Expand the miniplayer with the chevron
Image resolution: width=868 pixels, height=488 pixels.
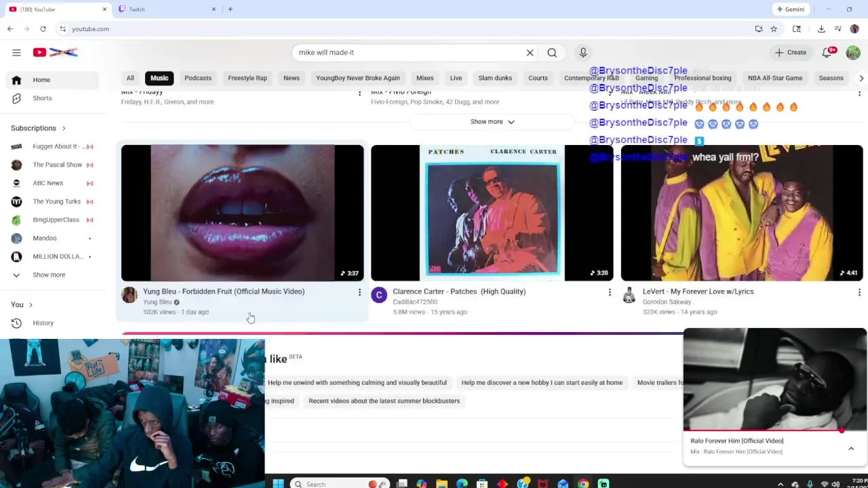(851, 449)
